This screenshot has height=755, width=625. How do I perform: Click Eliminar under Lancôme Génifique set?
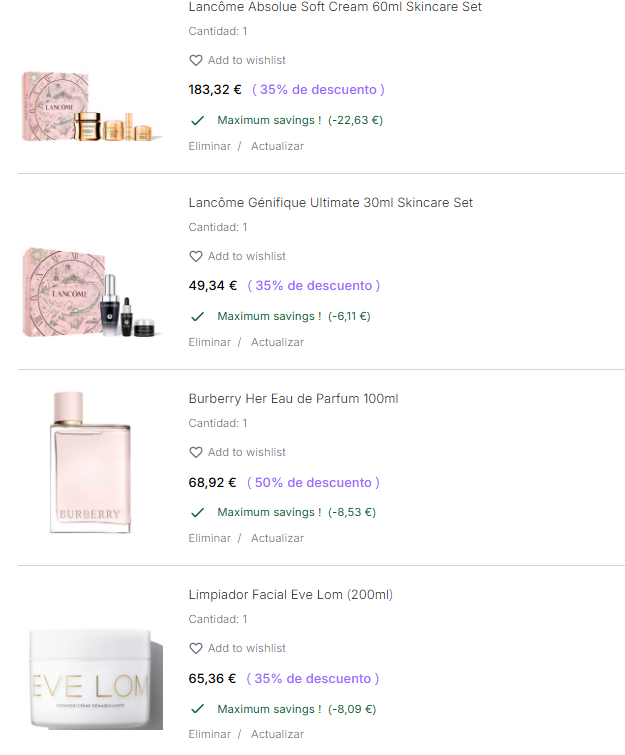point(210,342)
